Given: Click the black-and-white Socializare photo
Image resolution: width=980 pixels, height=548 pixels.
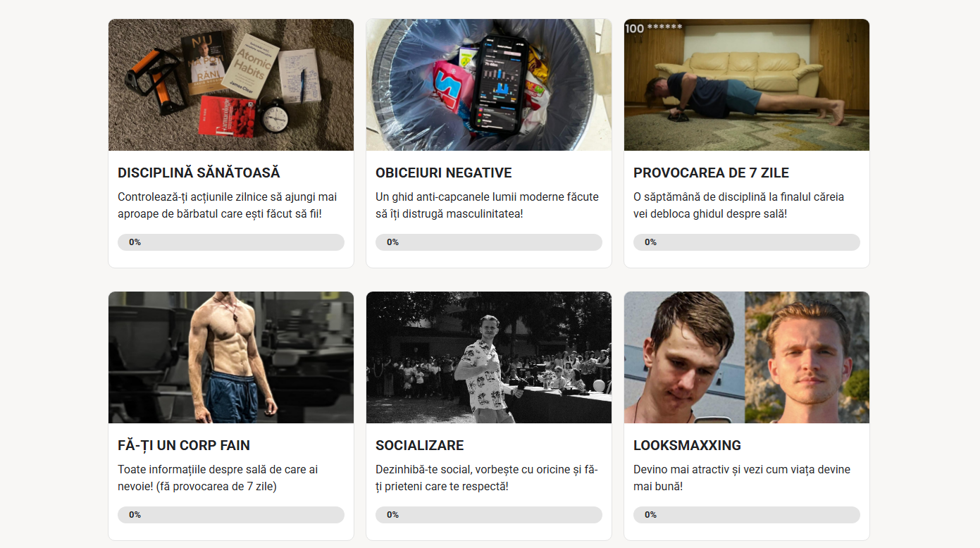Looking at the screenshot, I should tap(489, 357).
